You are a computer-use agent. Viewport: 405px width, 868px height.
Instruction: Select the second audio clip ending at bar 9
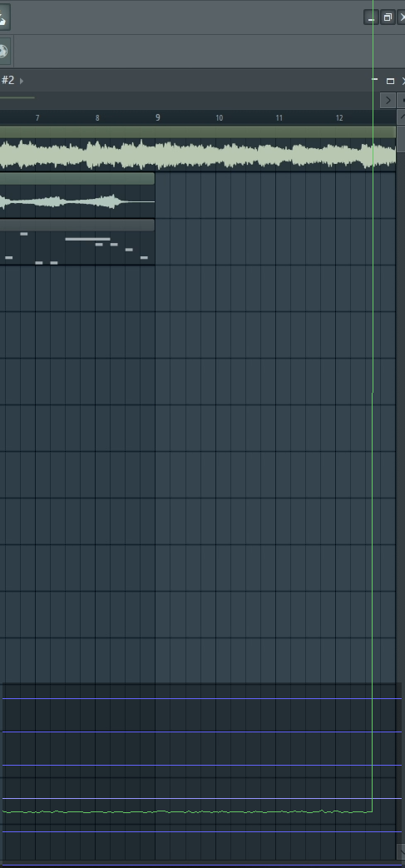[77, 196]
